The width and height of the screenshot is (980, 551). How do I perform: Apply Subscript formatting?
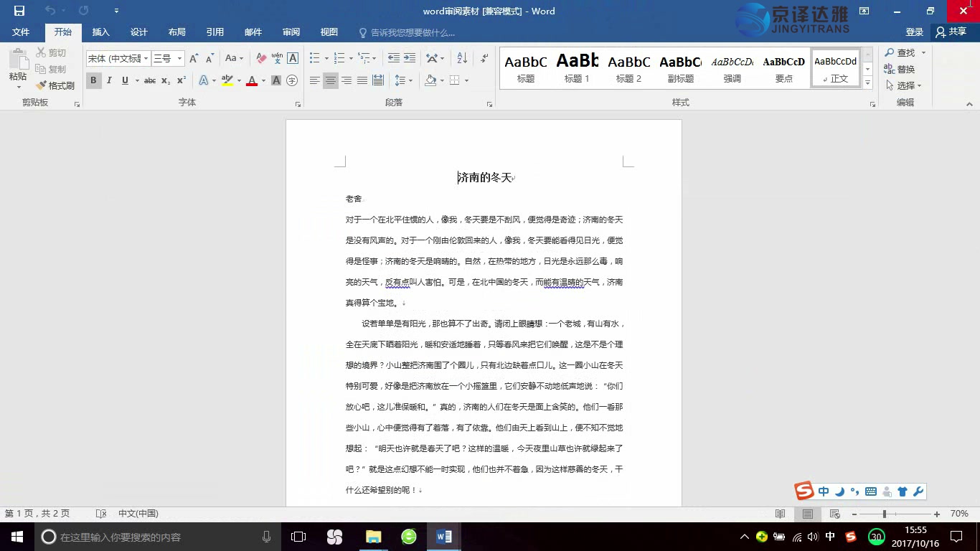click(x=166, y=80)
